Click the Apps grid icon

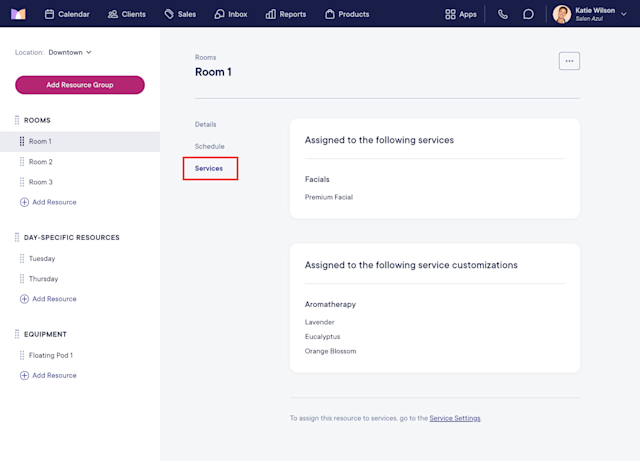(x=450, y=14)
